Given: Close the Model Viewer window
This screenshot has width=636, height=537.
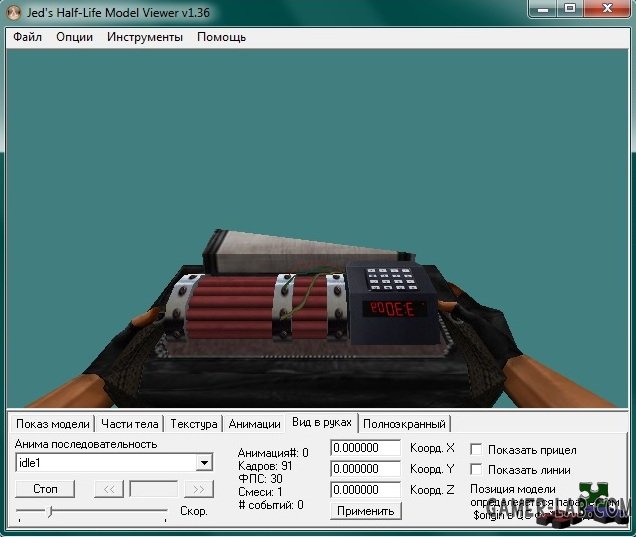Looking at the screenshot, I should tap(607, 9).
